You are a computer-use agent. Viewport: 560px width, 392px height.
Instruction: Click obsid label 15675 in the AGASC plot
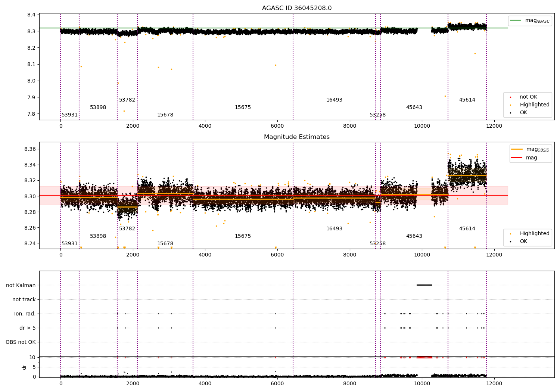point(243,108)
